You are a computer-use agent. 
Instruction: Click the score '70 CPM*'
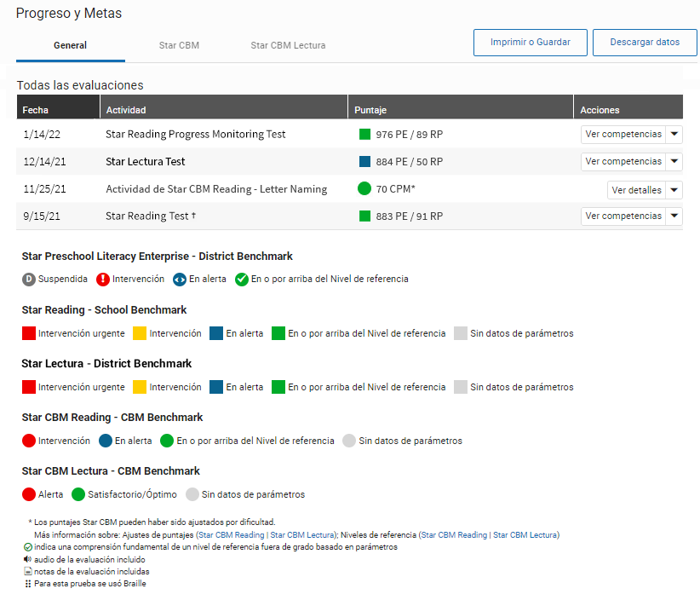[x=395, y=189]
